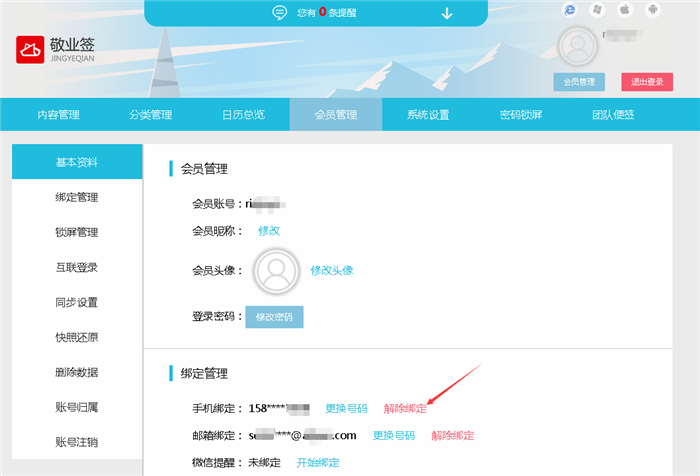This screenshot has height=476, width=700.
Task: Open the 密码锁屏 nav tab
Action: point(521,115)
